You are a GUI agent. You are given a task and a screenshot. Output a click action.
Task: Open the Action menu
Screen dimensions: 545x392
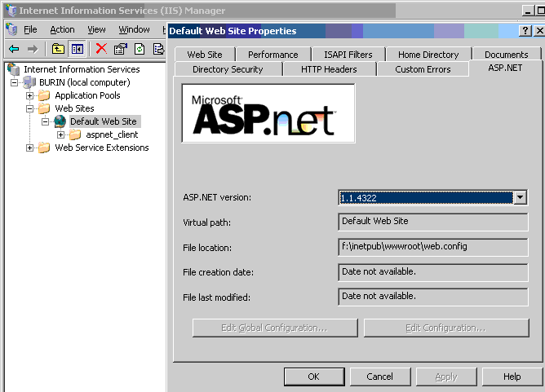coord(62,29)
